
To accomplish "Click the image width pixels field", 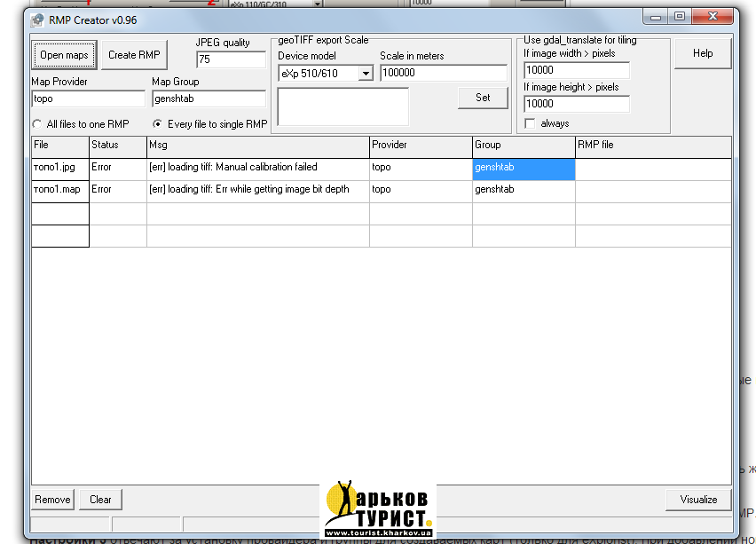I will [576, 70].
